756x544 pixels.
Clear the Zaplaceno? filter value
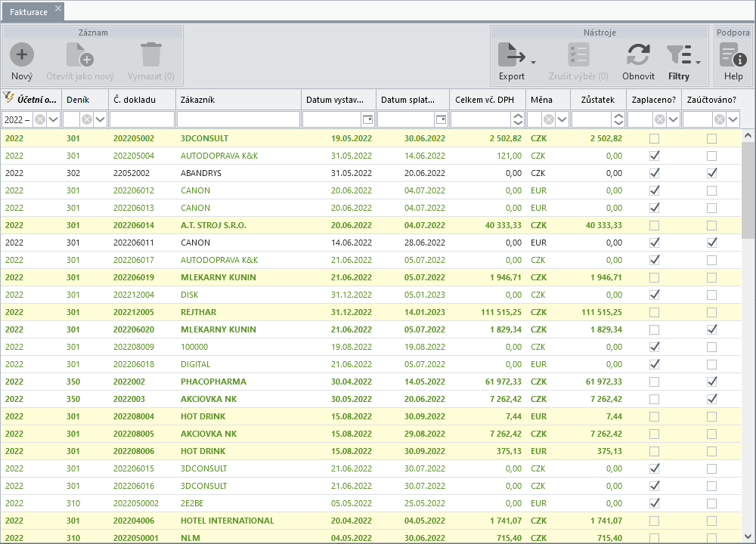660,119
